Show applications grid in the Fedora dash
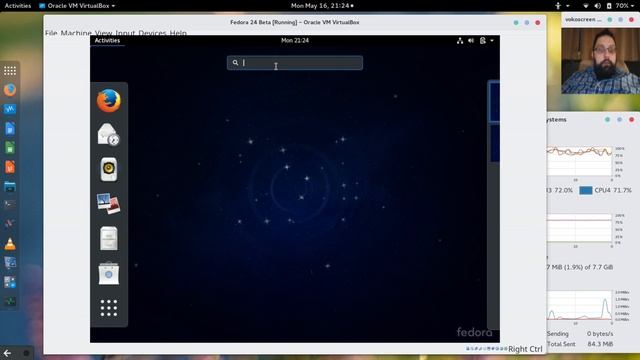 (109, 308)
